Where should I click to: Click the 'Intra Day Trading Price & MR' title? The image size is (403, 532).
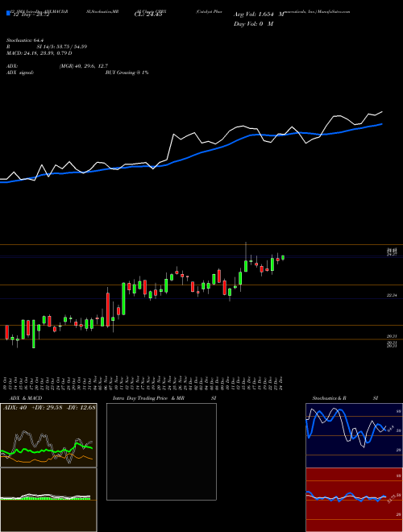click(148, 398)
